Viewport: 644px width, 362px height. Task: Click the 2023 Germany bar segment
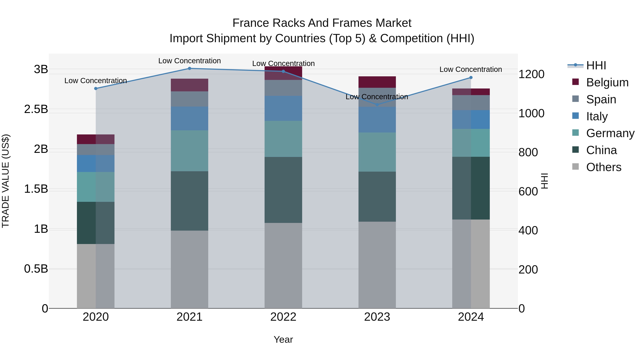pyautogui.click(x=377, y=152)
